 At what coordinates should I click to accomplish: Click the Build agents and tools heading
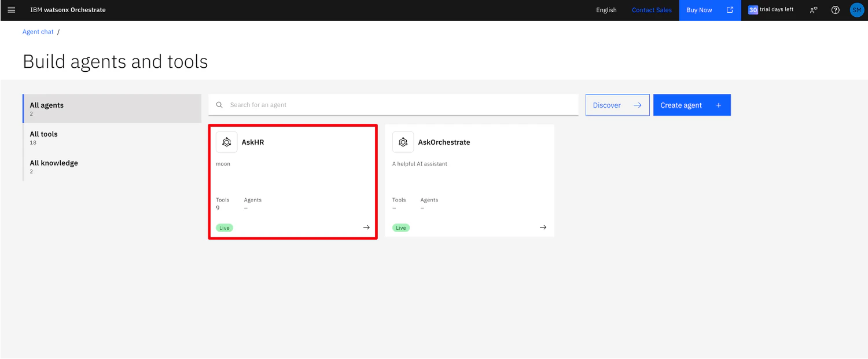(115, 61)
